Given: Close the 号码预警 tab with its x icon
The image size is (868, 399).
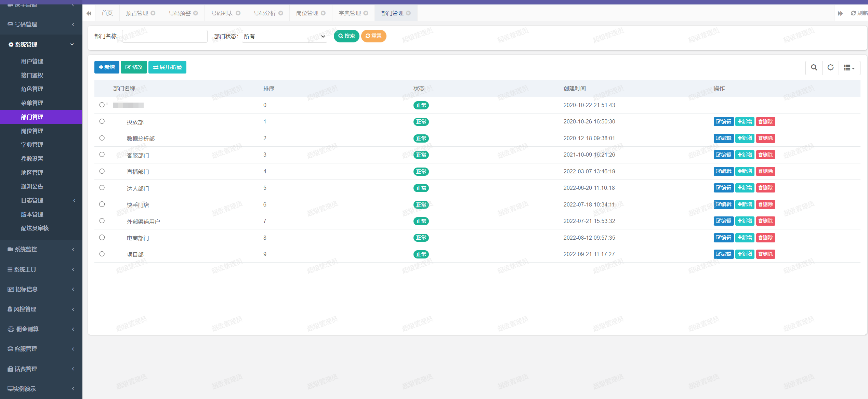Looking at the screenshot, I should pos(196,13).
